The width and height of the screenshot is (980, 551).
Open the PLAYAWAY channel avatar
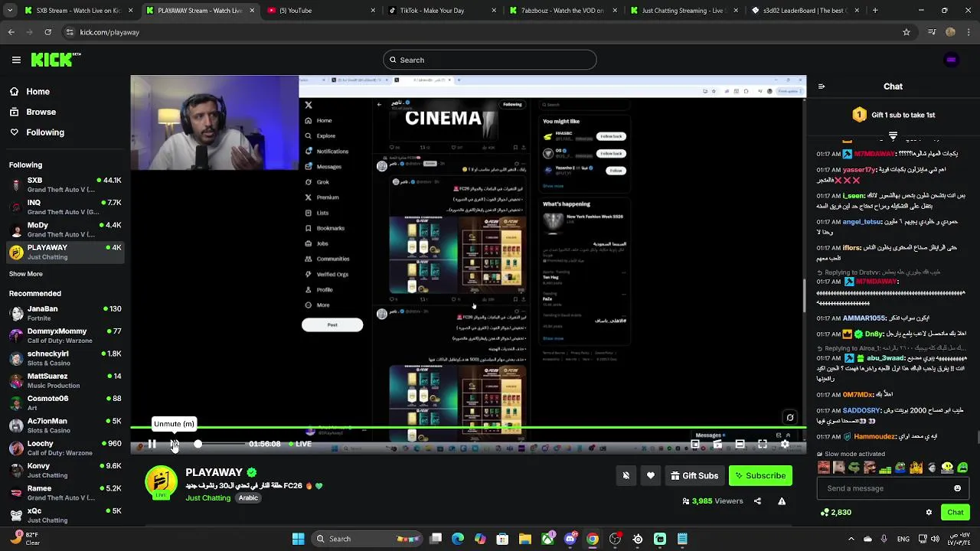click(x=161, y=482)
